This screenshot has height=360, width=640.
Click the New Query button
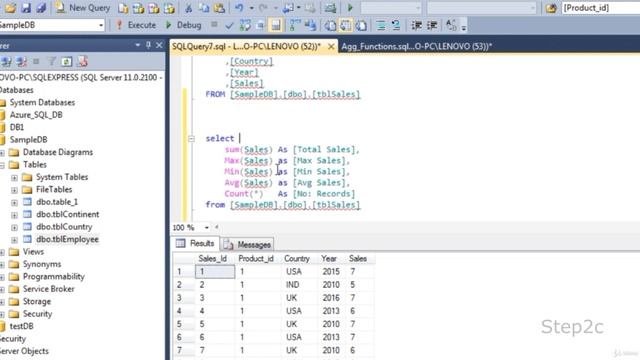click(x=82, y=8)
